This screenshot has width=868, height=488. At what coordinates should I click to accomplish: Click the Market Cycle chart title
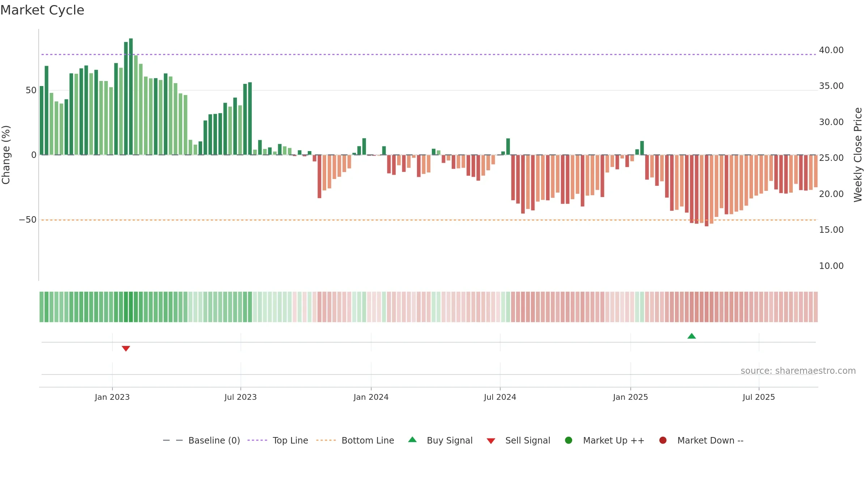point(42,10)
